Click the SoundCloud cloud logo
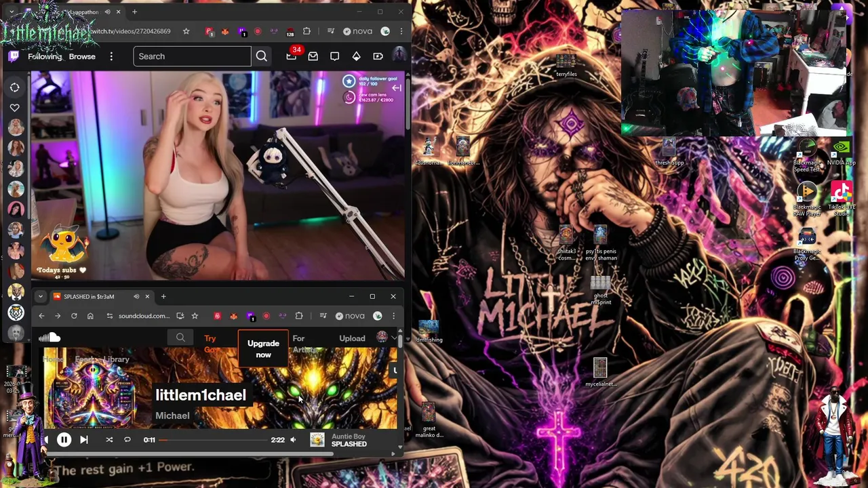The height and width of the screenshot is (488, 868). [x=50, y=338]
